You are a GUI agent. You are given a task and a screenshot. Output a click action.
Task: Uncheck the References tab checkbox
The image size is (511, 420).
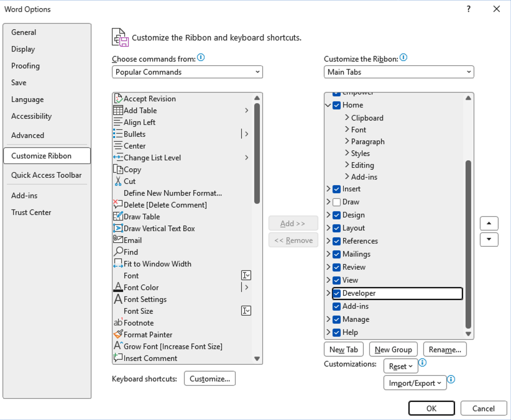click(337, 241)
